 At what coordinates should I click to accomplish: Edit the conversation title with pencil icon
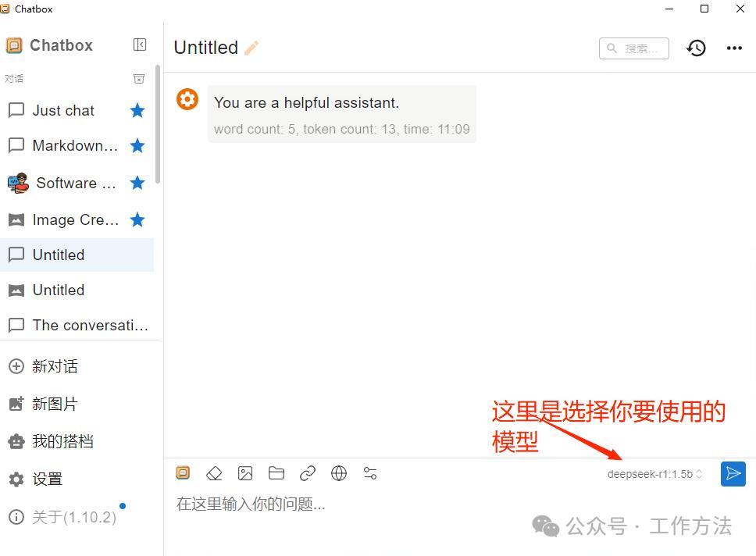tap(251, 48)
